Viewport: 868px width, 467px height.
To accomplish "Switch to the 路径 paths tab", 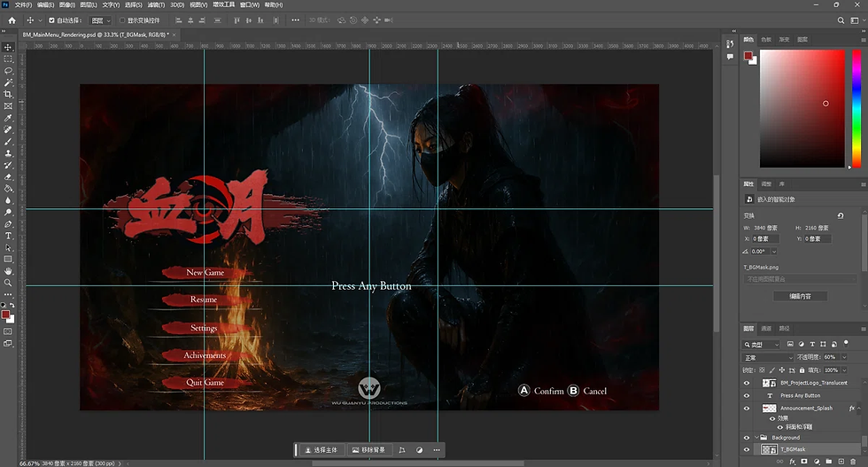I will [x=784, y=329].
